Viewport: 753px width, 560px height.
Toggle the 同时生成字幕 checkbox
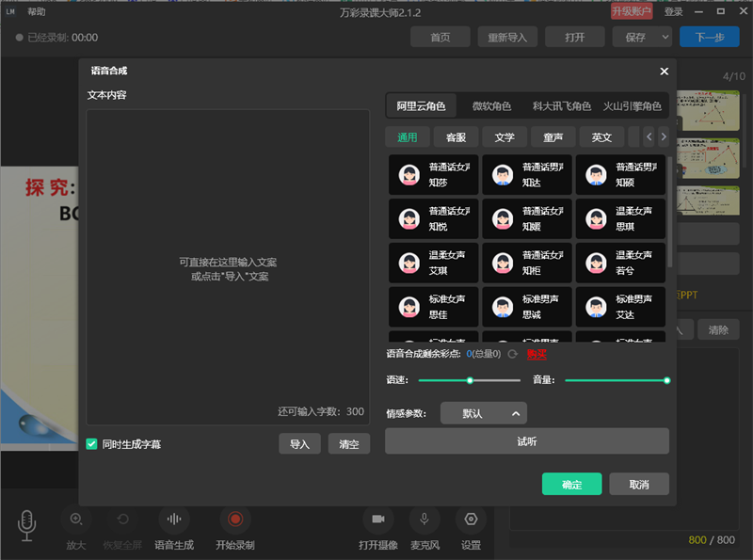[92, 443]
